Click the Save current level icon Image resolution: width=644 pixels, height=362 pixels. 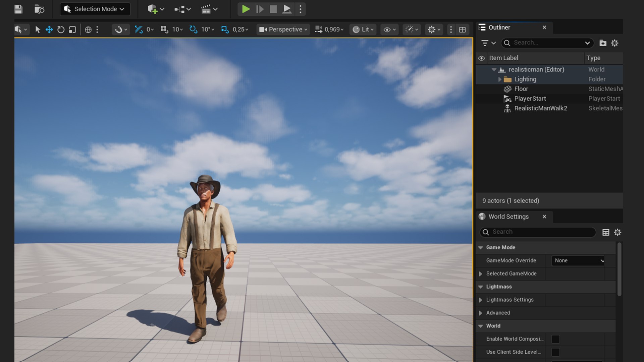tap(18, 9)
